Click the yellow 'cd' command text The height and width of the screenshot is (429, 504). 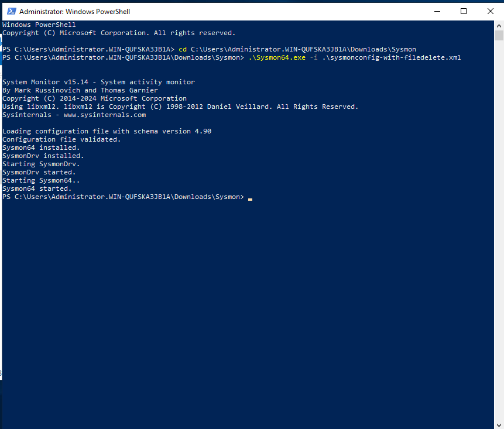tap(183, 49)
